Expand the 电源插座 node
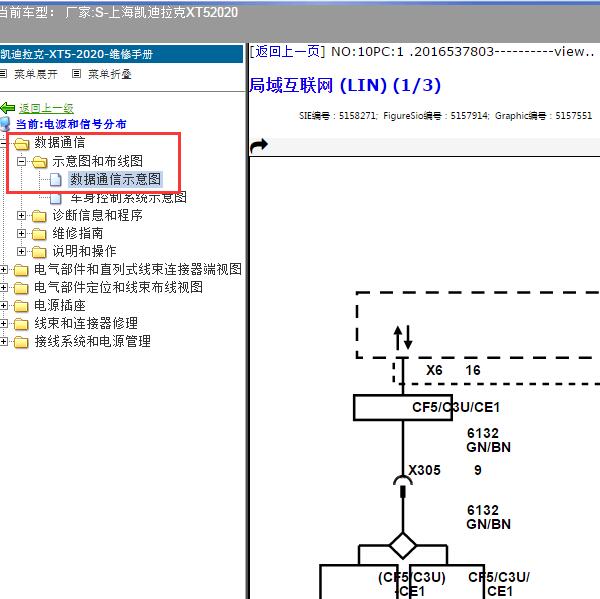Screen dimensions: 600x599 [3, 305]
